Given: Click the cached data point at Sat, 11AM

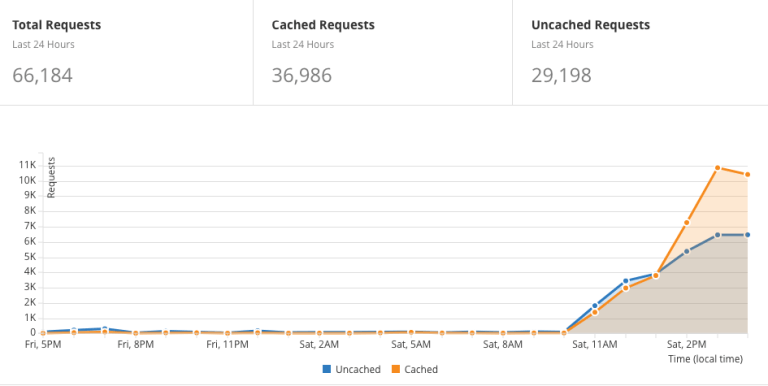Looking at the screenshot, I should click(595, 312).
